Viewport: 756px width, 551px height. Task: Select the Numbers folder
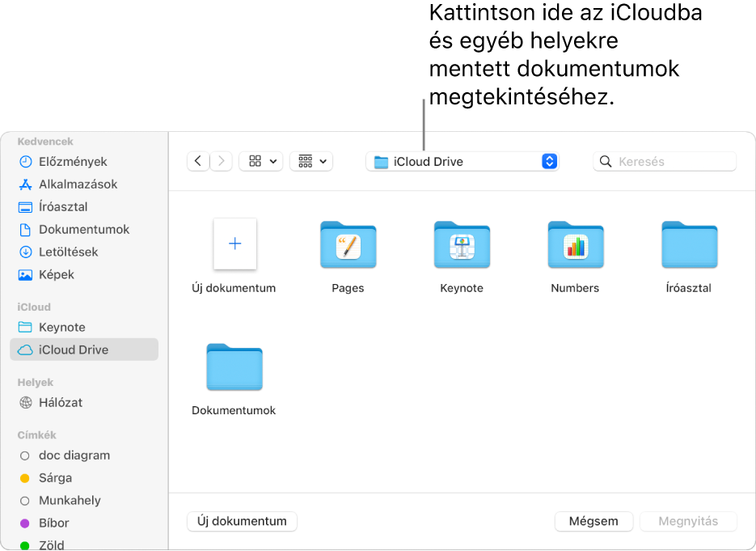coord(576,244)
